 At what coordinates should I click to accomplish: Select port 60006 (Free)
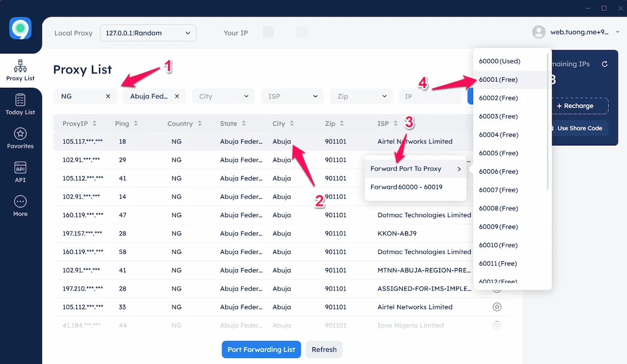pyautogui.click(x=509, y=171)
